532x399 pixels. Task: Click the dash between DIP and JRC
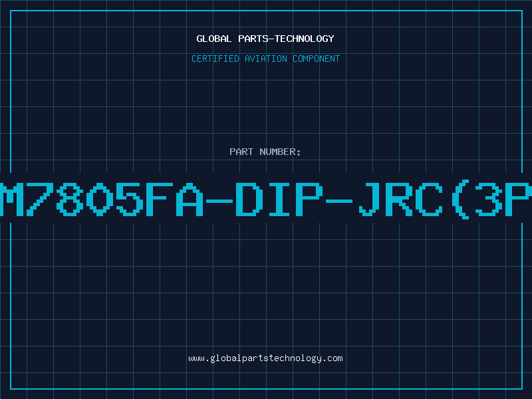coord(339,201)
